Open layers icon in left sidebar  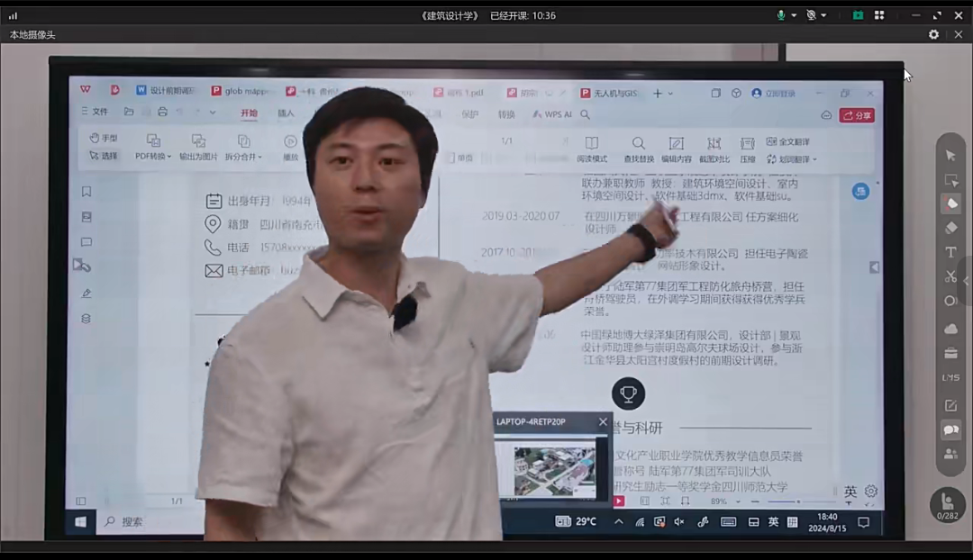click(x=86, y=318)
